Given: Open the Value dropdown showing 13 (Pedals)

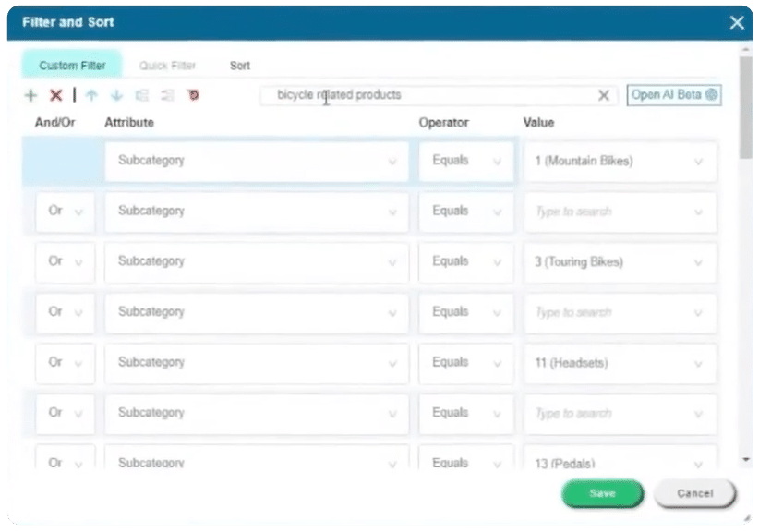Looking at the screenshot, I should pos(620,458).
